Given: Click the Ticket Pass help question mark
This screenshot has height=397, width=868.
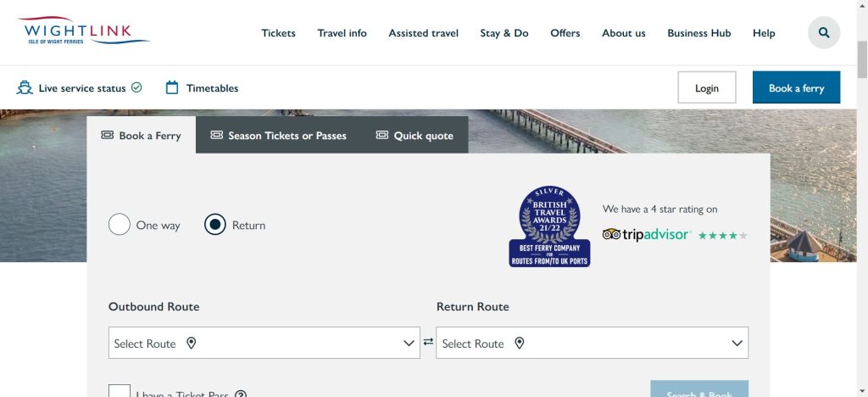Looking at the screenshot, I should (x=241, y=394).
